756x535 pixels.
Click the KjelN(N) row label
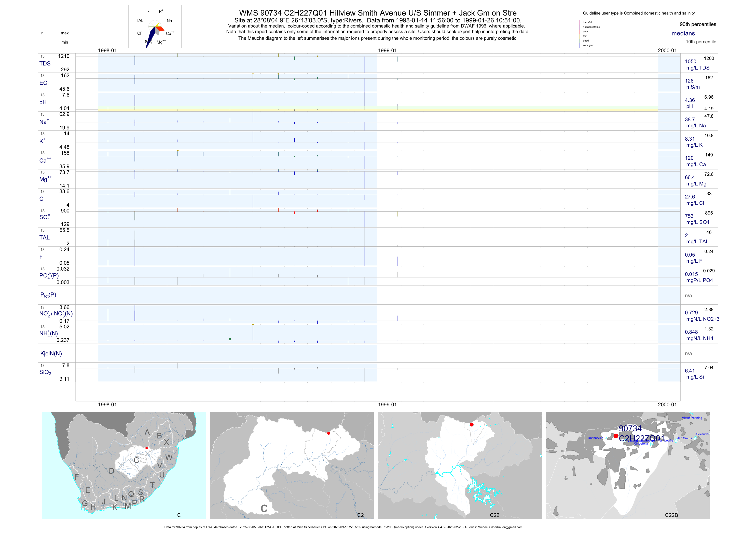(x=51, y=354)
